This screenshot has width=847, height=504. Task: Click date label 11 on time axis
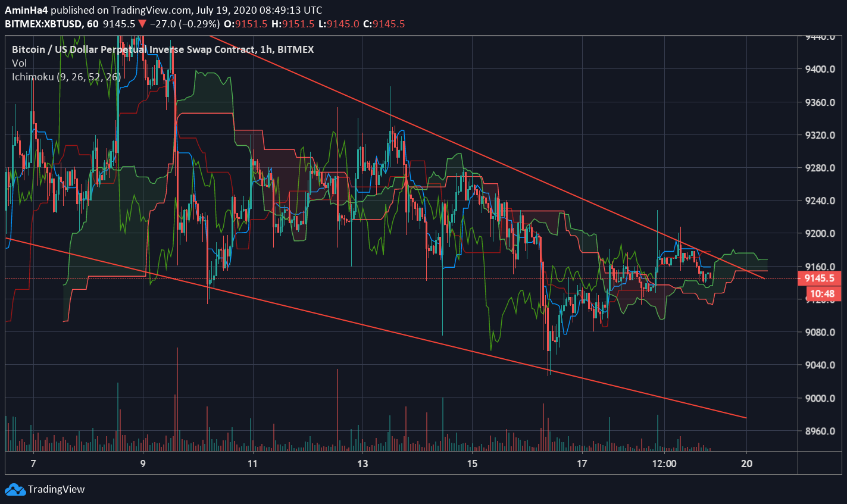[x=252, y=464]
